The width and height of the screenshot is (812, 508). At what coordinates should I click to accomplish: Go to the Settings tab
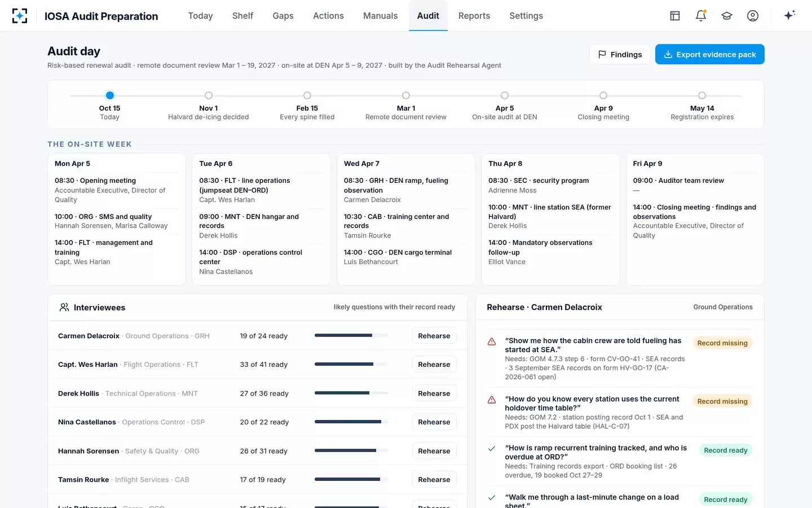click(x=526, y=16)
